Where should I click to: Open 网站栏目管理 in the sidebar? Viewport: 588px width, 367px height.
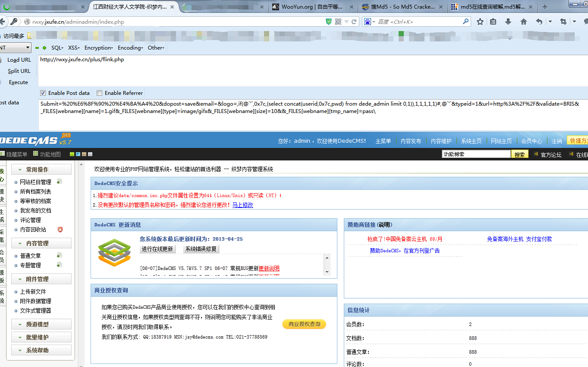coord(35,182)
